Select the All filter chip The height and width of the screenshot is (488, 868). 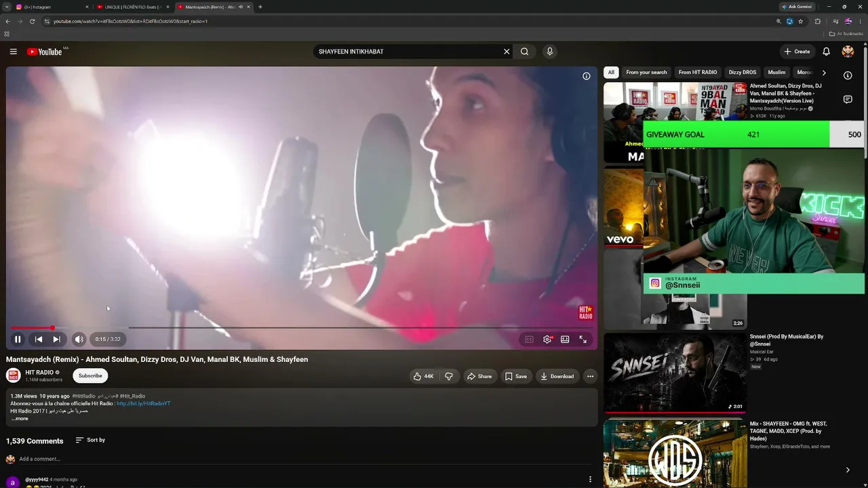pos(611,73)
